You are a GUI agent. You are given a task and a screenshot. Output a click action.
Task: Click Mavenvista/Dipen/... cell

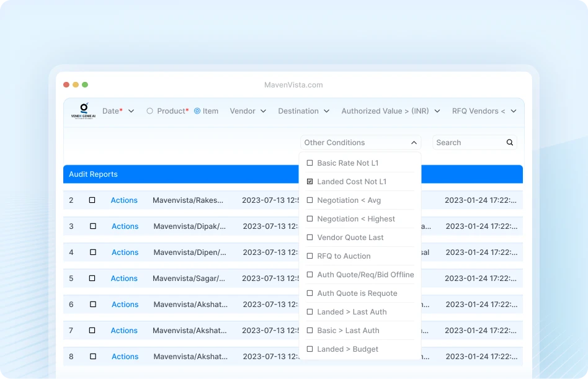pyautogui.click(x=190, y=252)
